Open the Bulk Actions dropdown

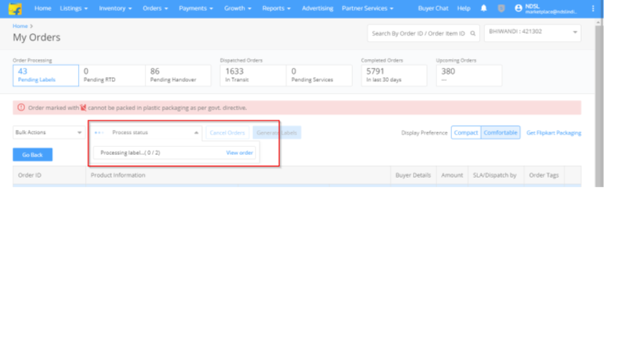pos(49,132)
